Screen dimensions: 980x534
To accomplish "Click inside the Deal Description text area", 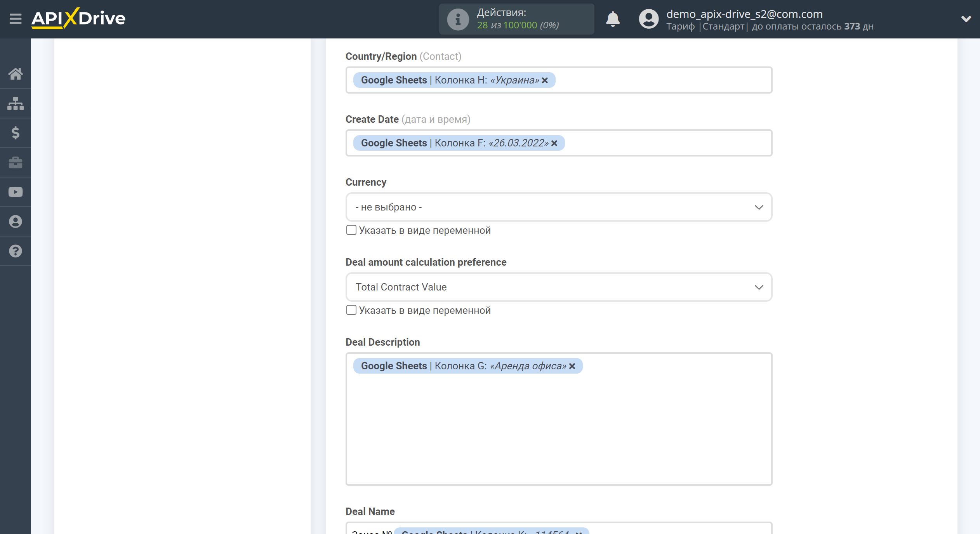I will (x=559, y=419).
